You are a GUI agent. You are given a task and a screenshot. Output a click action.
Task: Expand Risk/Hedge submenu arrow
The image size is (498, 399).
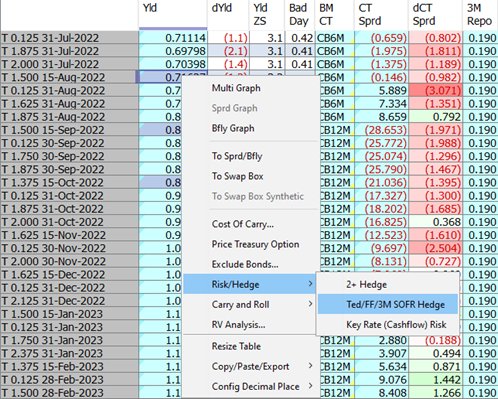click(310, 284)
